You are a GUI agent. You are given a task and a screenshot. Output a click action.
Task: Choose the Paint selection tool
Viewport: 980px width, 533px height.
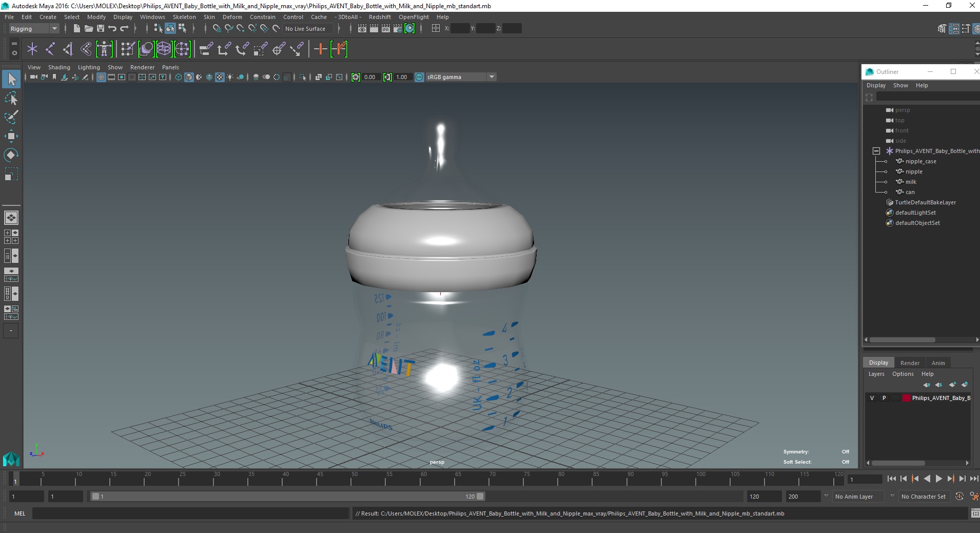point(11,117)
